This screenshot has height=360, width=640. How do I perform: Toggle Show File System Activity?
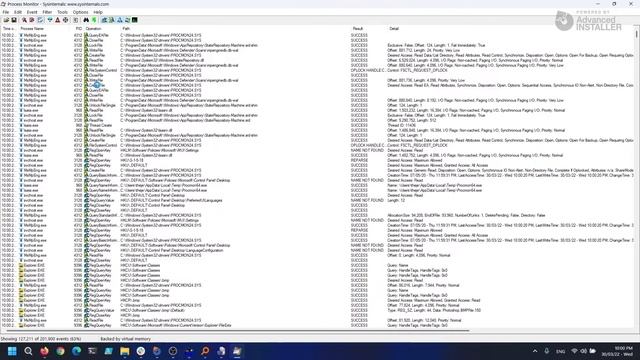pos(111,20)
